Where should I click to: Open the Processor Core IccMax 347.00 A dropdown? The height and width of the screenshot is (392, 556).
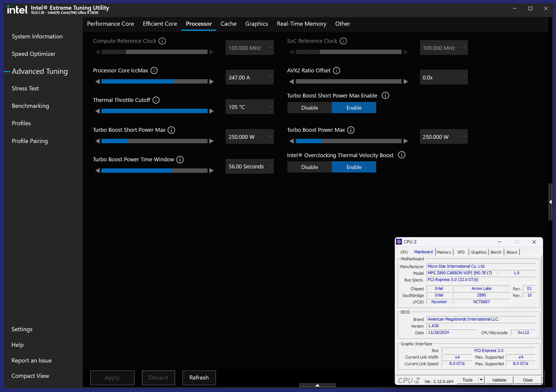250,77
